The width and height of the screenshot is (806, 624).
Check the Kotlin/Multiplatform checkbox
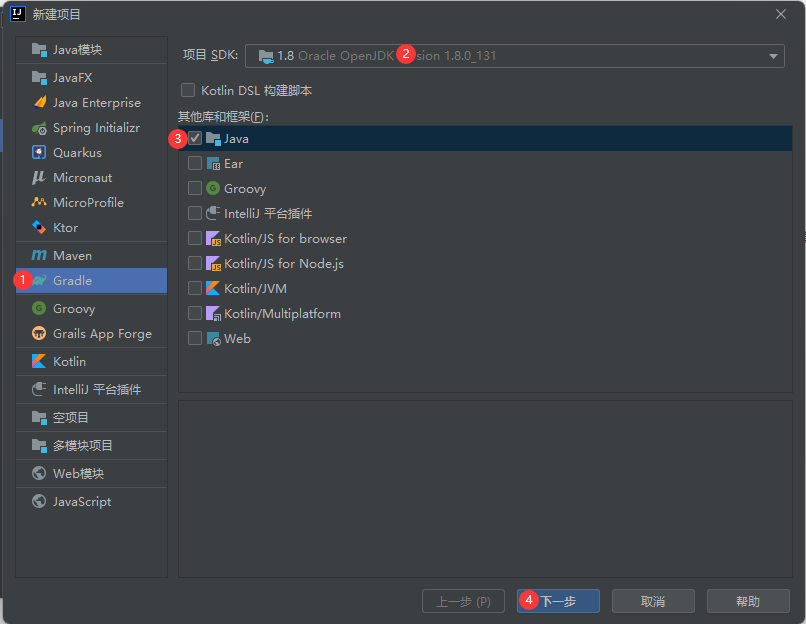tap(195, 313)
